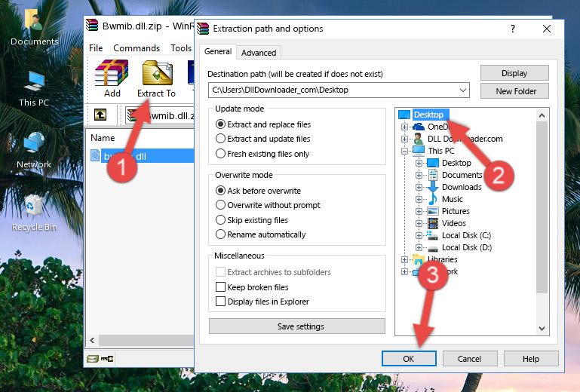Switch to the General tab
This screenshot has height=392, width=580.
(217, 51)
